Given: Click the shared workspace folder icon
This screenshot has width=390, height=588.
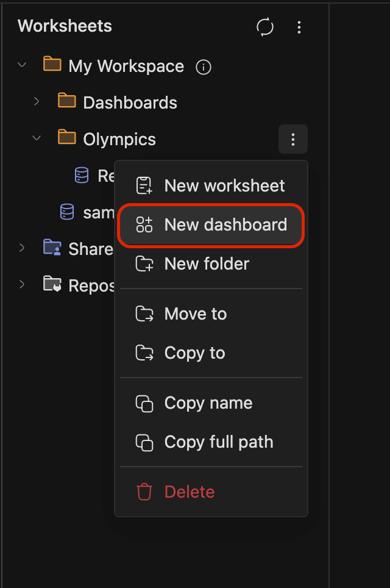Looking at the screenshot, I should pyautogui.click(x=52, y=248).
